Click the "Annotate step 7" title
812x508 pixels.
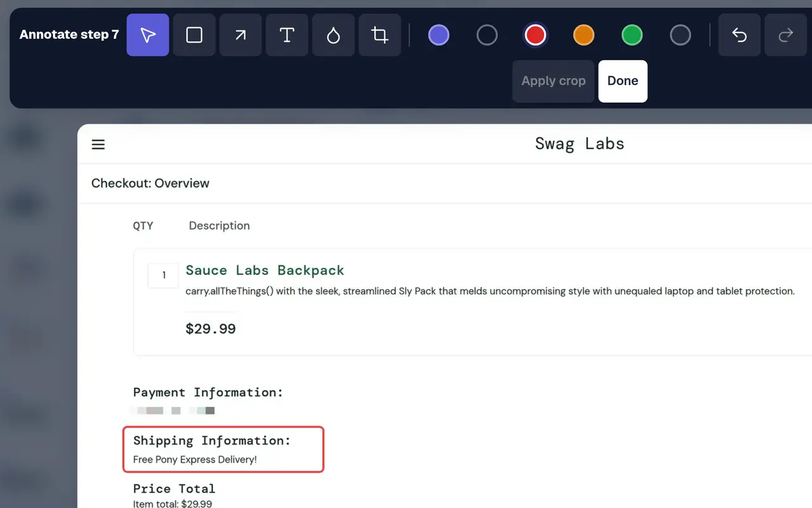coord(69,35)
